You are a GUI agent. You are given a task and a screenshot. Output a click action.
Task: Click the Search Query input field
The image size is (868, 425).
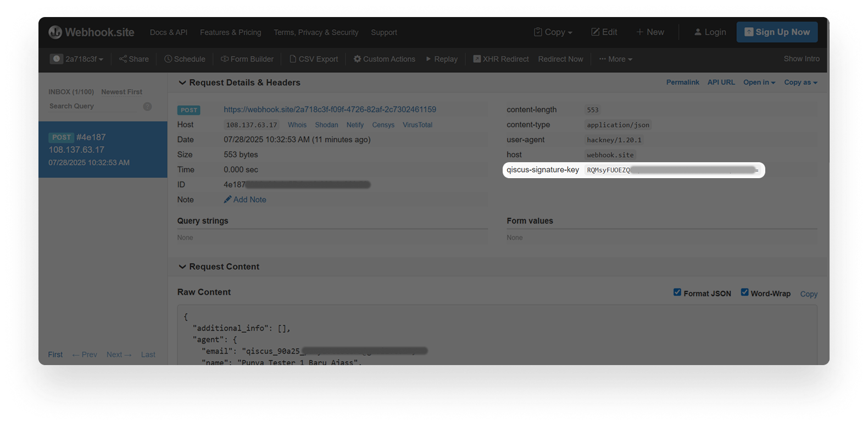92,106
